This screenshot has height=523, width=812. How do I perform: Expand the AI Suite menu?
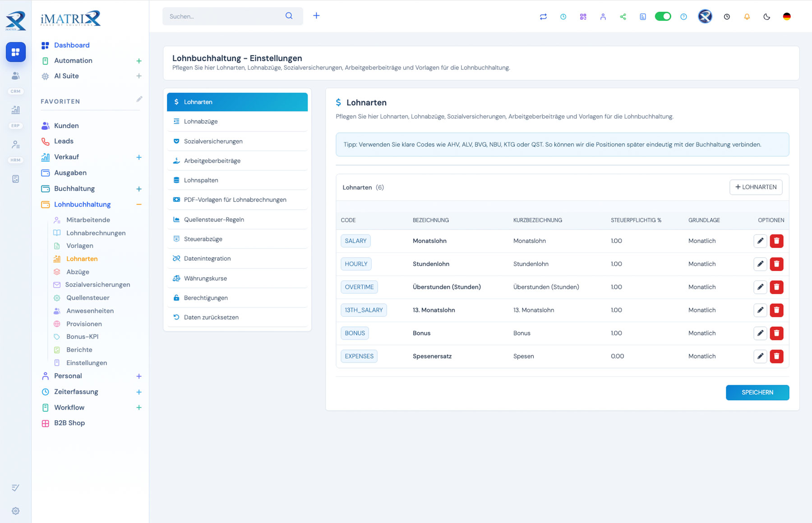tap(139, 76)
